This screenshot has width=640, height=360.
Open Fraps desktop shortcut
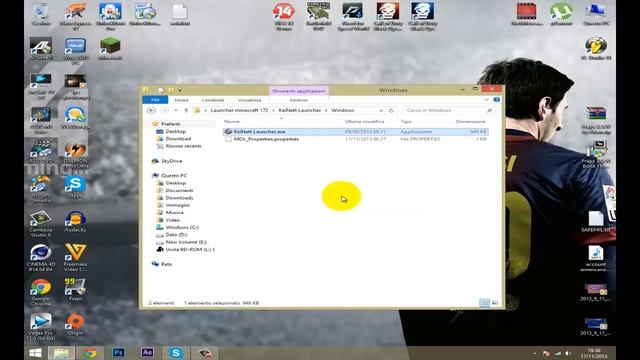point(76,289)
